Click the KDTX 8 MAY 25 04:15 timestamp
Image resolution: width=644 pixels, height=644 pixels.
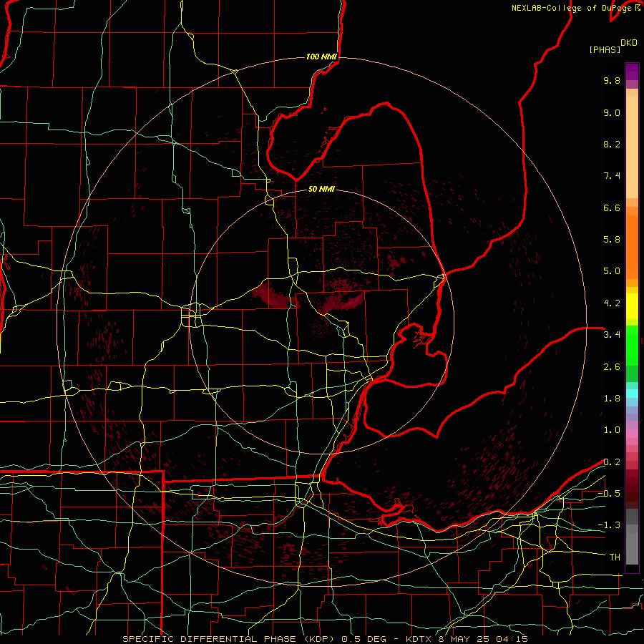coord(467,639)
